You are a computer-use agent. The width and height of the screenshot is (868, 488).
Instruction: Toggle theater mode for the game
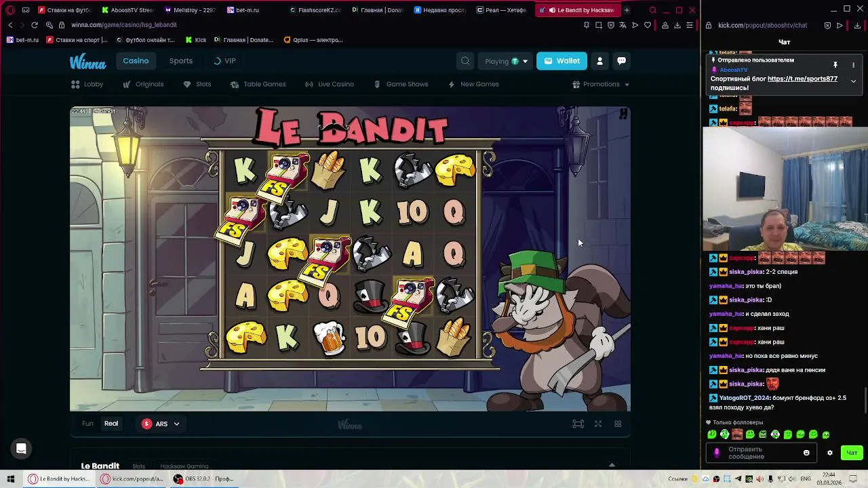coord(578,424)
